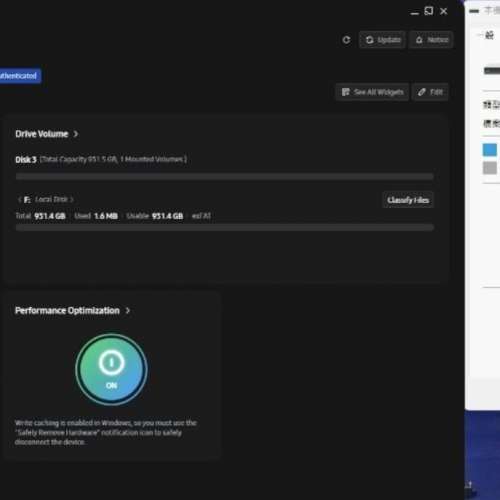Click the F: volume usage bar
This screenshot has height=500, width=500.
[x=225, y=228]
